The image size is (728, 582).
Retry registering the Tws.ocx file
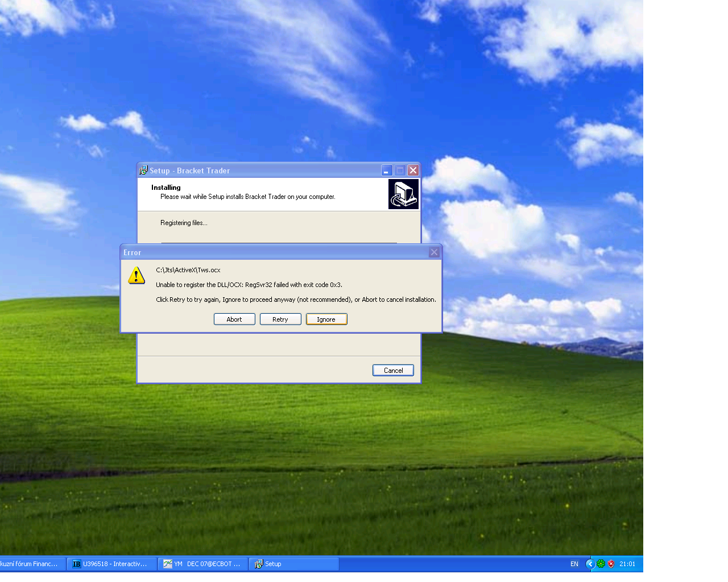coord(280,319)
